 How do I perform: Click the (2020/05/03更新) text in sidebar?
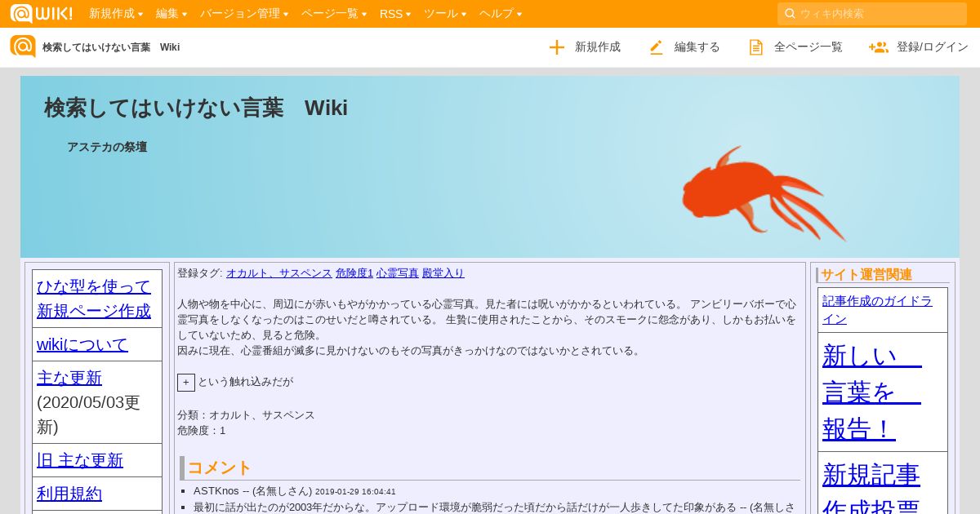[88, 414]
